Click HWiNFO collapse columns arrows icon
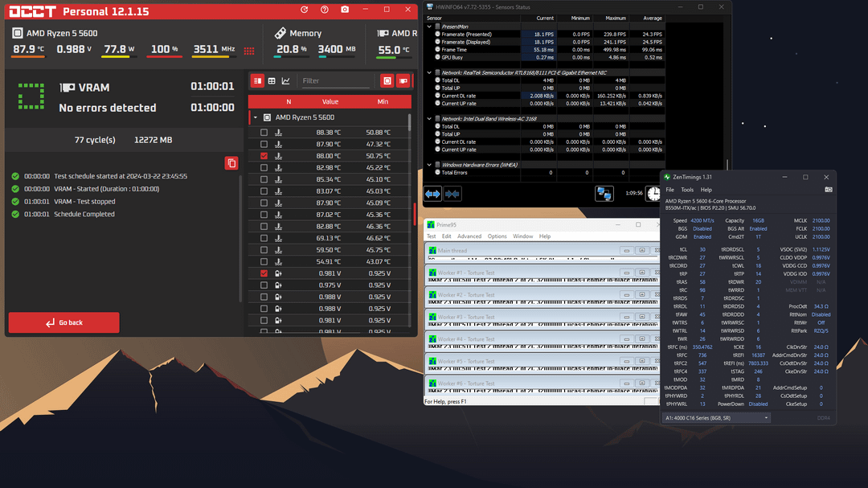This screenshot has width=868, height=488. point(452,194)
